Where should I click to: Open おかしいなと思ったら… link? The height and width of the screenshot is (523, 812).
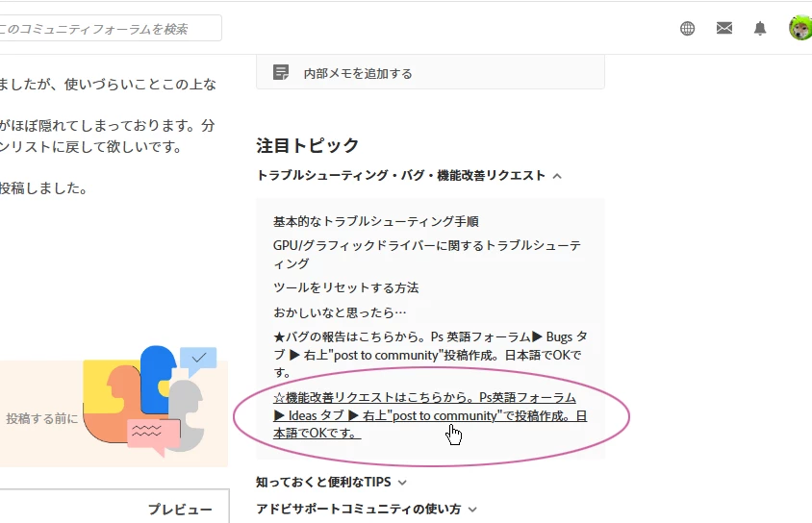point(340,312)
